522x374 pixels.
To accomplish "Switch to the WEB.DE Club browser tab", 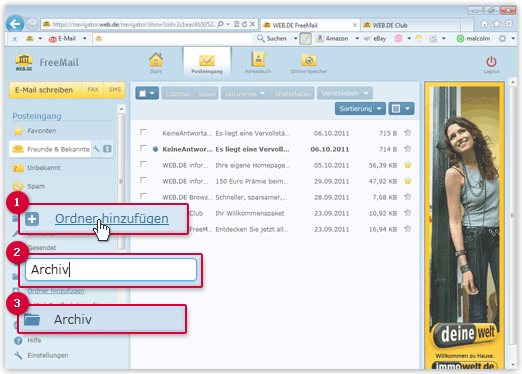I will coord(411,25).
